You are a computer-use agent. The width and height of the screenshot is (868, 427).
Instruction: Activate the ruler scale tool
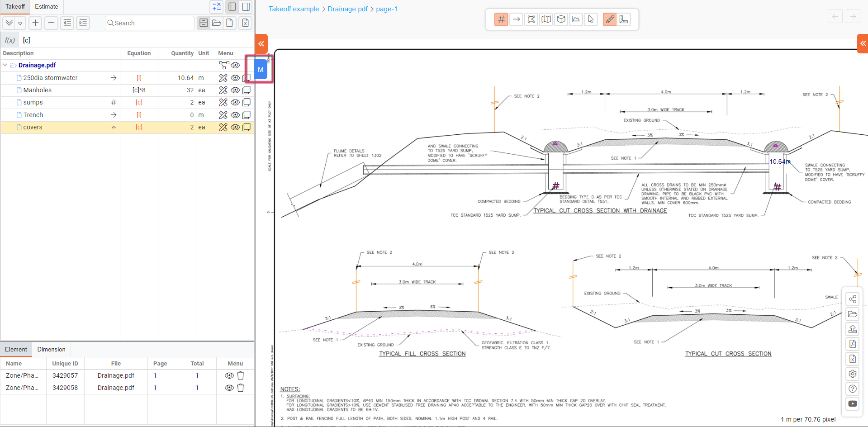tap(624, 19)
